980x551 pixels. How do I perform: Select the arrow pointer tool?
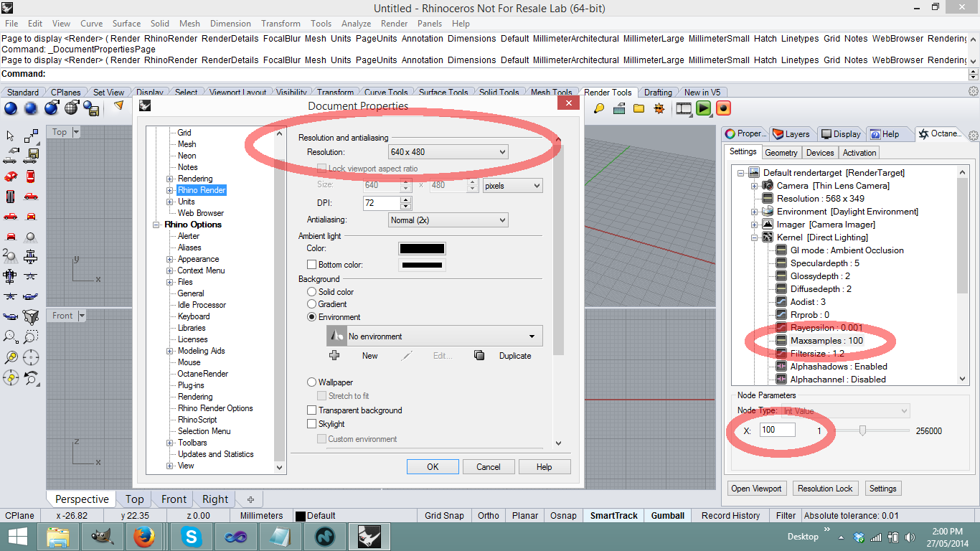[x=11, y=136]
